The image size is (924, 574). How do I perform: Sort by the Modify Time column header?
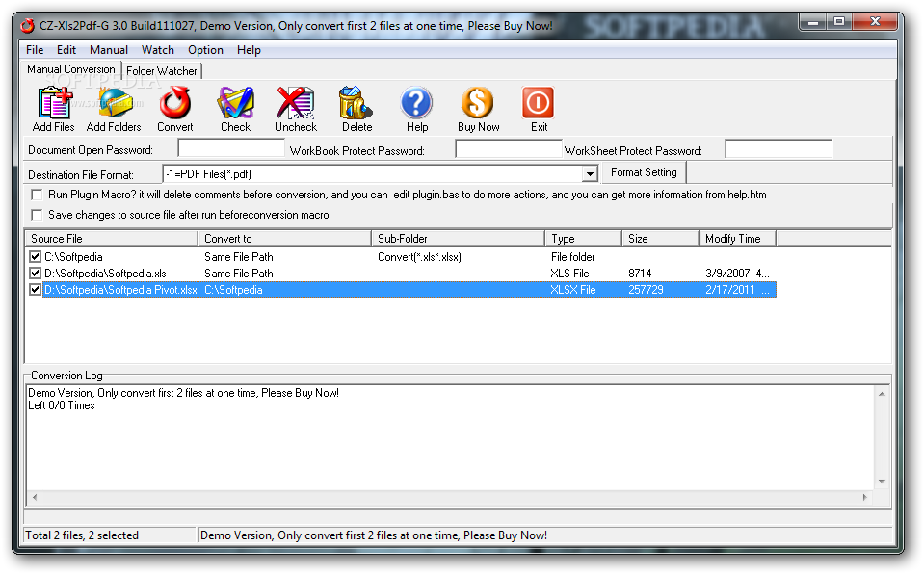pos(738,239)
